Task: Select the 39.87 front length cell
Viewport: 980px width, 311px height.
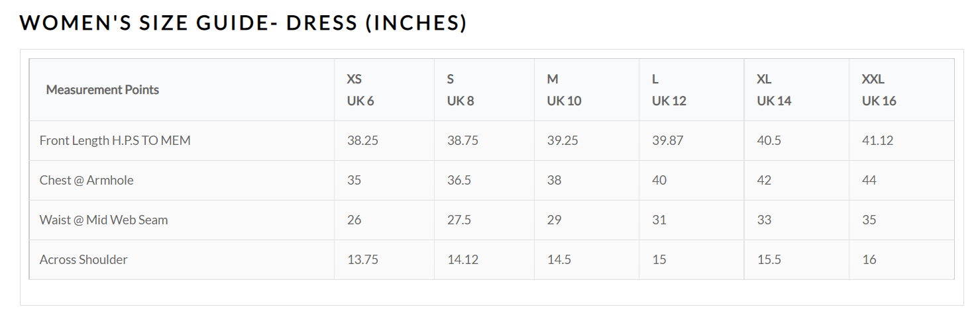Action: click(x=667, y=141)
